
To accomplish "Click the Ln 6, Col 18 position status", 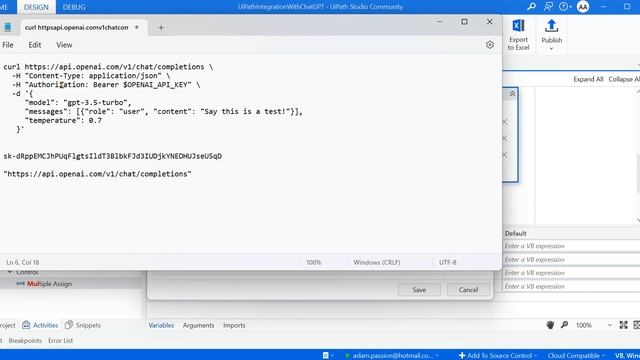I will [x=23, y=262].
